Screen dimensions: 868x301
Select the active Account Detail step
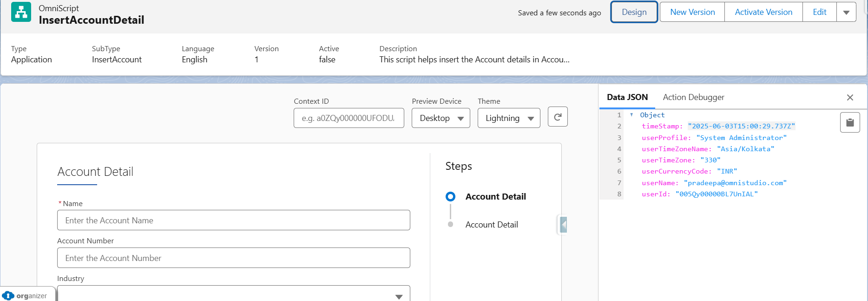495,197
